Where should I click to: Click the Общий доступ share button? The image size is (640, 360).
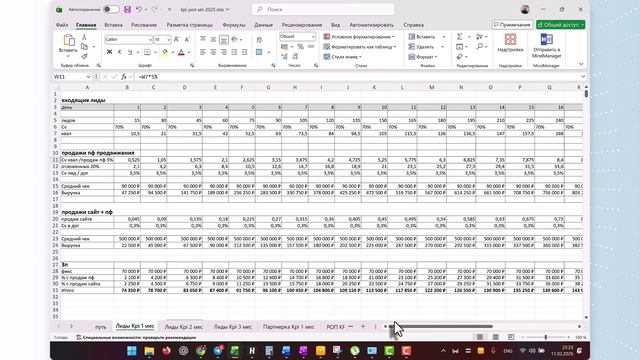point(560,25)
